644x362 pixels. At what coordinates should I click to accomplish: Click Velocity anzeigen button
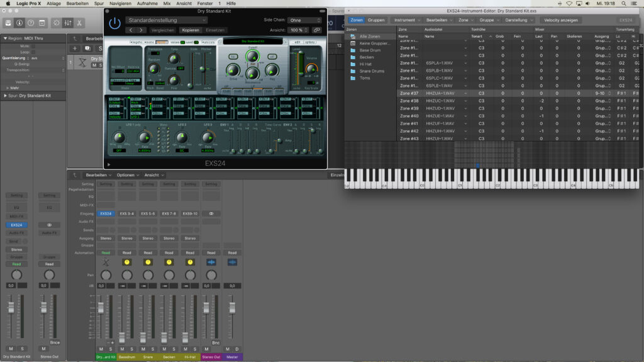(560, 20)
